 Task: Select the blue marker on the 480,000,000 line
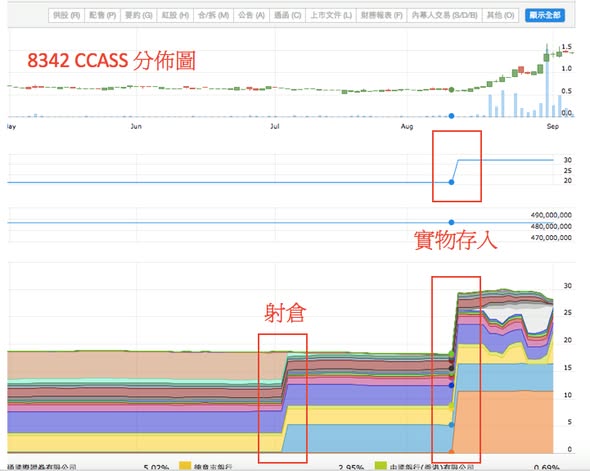[x=452, y=222]
